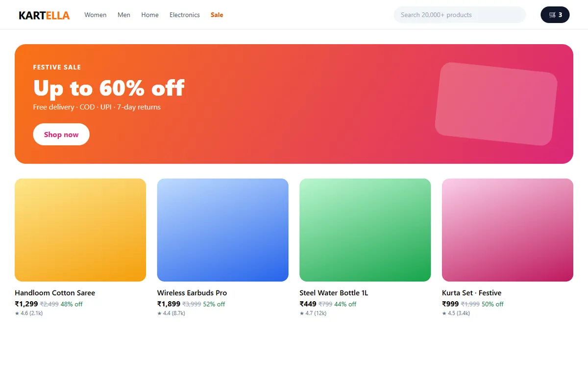
Task: Click the struck-through ₹799 price
Action: 326,304
